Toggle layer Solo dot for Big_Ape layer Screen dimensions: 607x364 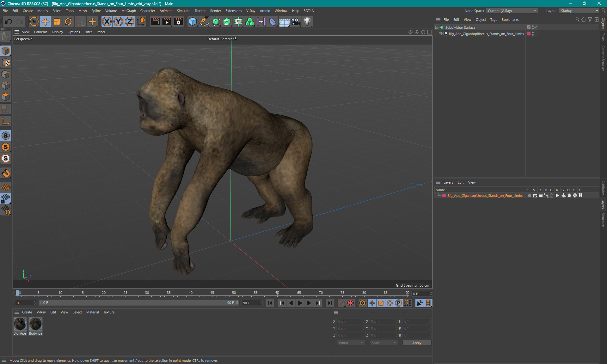point(529,196)
